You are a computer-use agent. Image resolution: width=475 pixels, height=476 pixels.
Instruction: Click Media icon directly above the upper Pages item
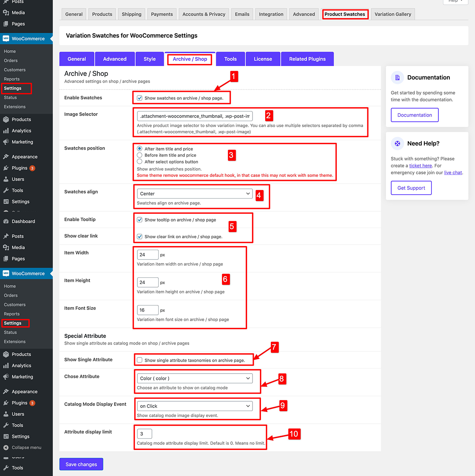coord(6,13)
